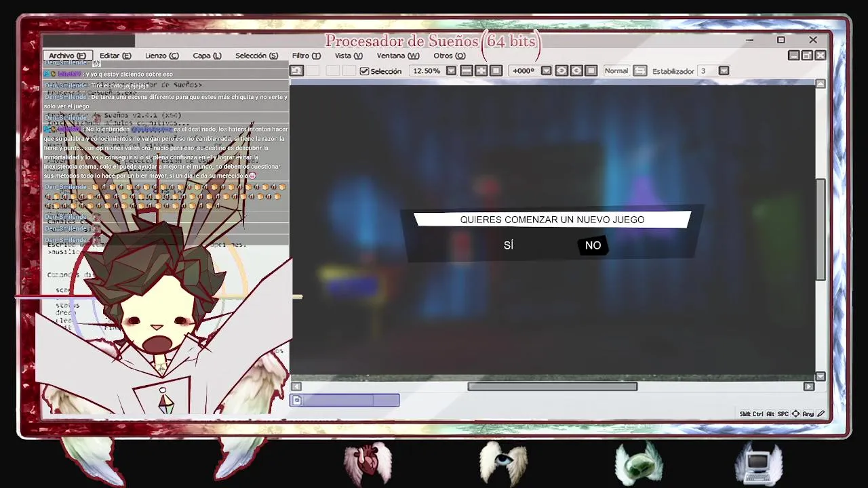Click the Estabilizador value field
The image size is (868, 488).
[x=707, y=71]
